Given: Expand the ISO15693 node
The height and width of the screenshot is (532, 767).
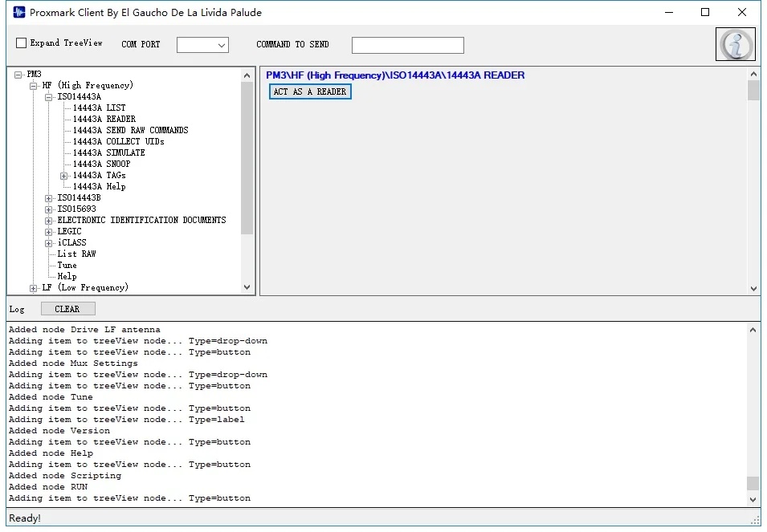Looking at the screenshot, I should [x=48, y=209].
